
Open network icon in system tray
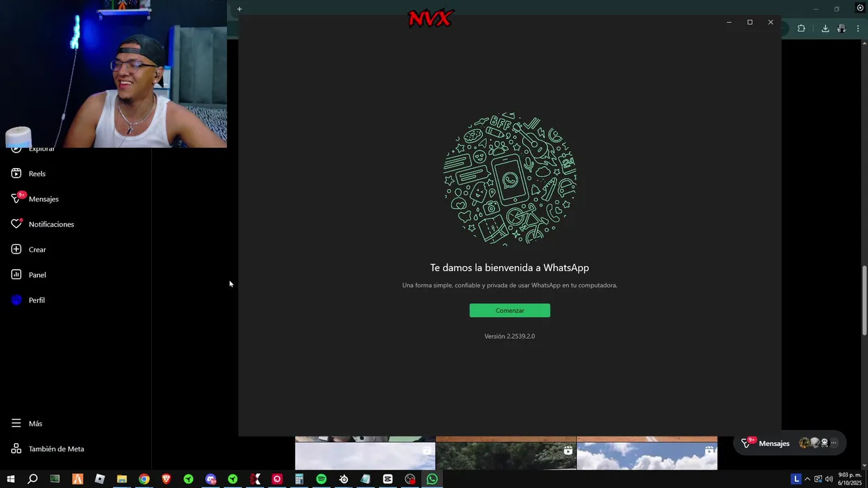(x=818, y=479)
